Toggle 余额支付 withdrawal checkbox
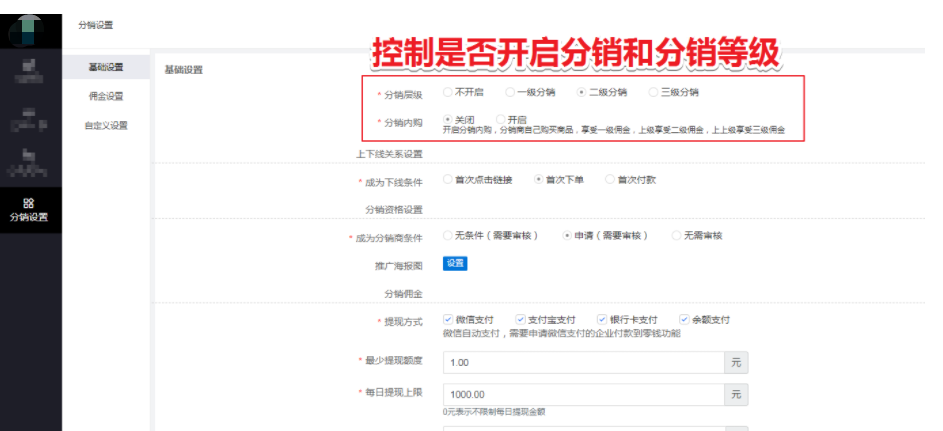 [x=684, y=319]
